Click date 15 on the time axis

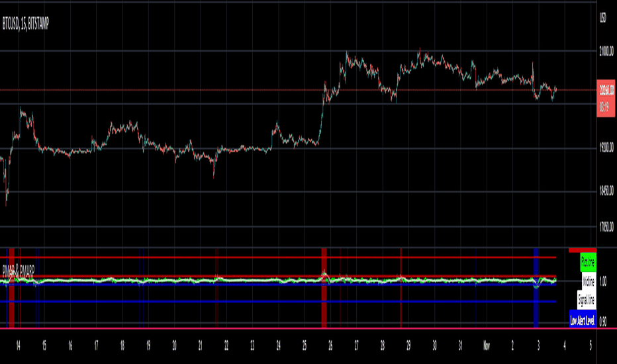44,345
